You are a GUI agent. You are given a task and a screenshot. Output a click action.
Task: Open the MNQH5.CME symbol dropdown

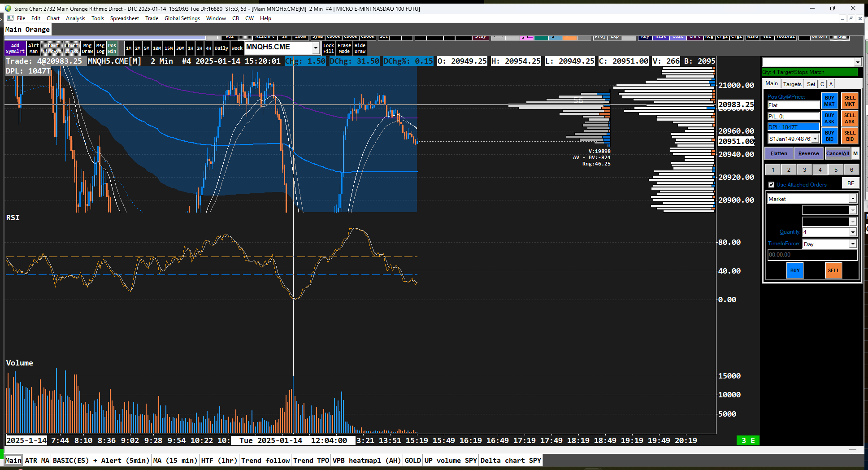(x=316, y=48)
